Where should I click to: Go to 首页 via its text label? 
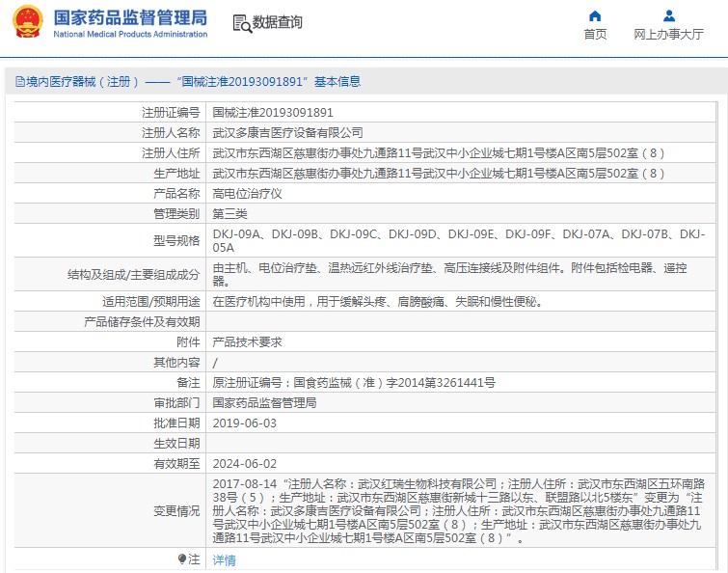[595, 35]
